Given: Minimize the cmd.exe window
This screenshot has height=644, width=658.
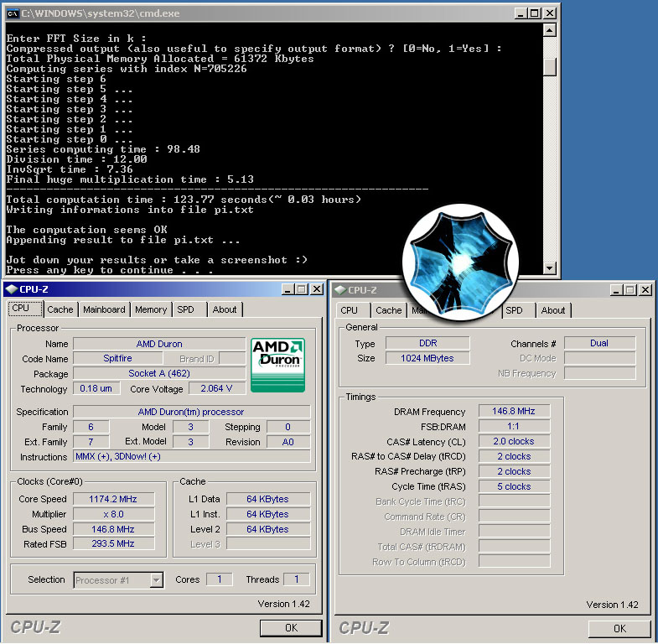Looking at the screenshot, I should (521, 13).
